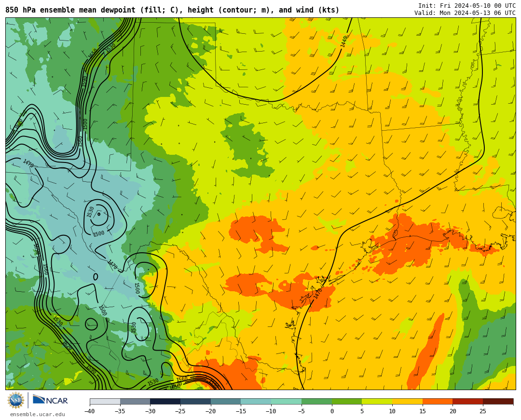
Task: Click the -20 colorbar tick label
Action: point(210,411)
